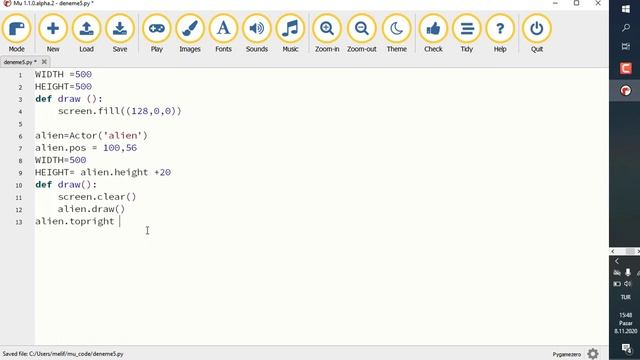Click line number 5 in the margin
Image resolution: width=640 pixels, height=360 pixels.
click(x=20, y=124)
